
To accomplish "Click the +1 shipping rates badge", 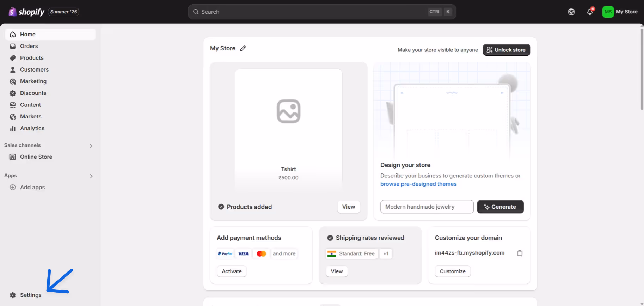I will coord(386,254).
